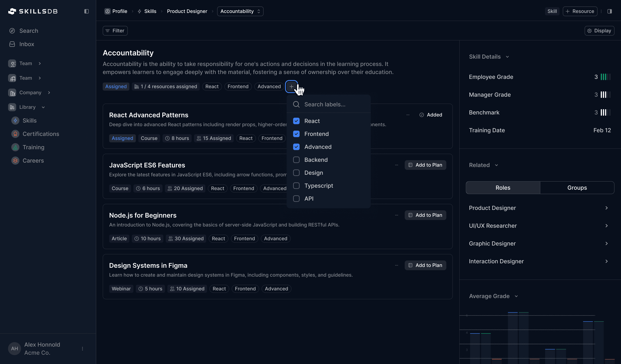Viewport: 621px width, 364px height.
Task: Collapse the left sidebar panel icon
Action: coord(86,11)
